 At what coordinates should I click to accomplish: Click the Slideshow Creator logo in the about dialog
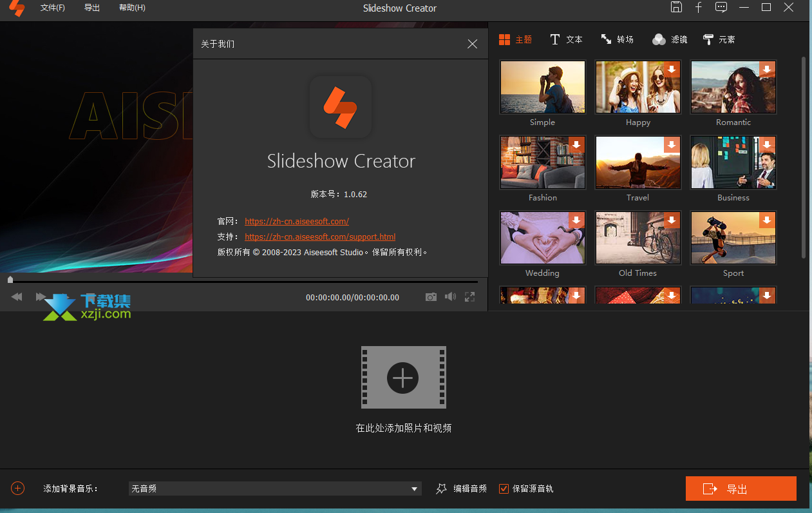(341, 107)
